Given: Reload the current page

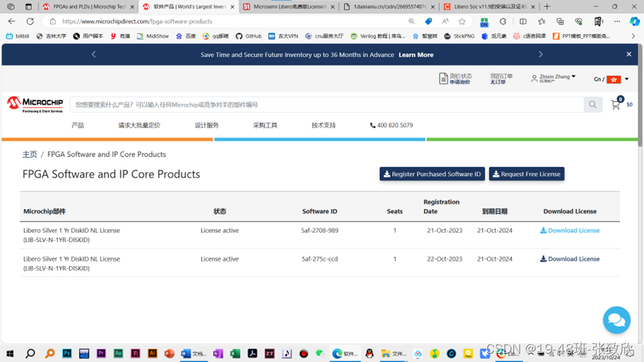Looking at the screenshot, I should click(30, 22).
